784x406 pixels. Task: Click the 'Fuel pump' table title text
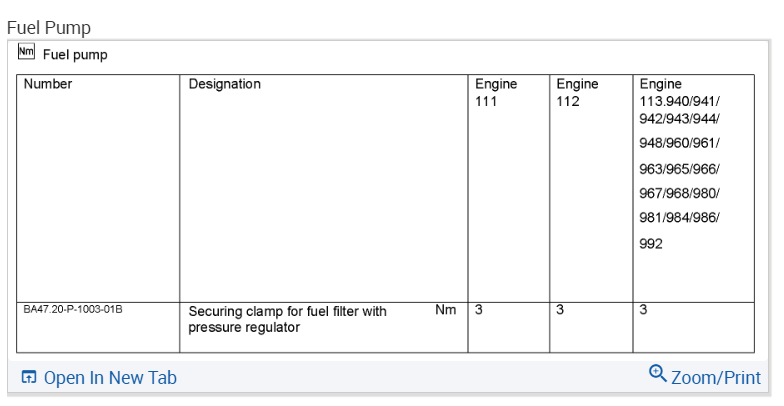tap(75, 55)
